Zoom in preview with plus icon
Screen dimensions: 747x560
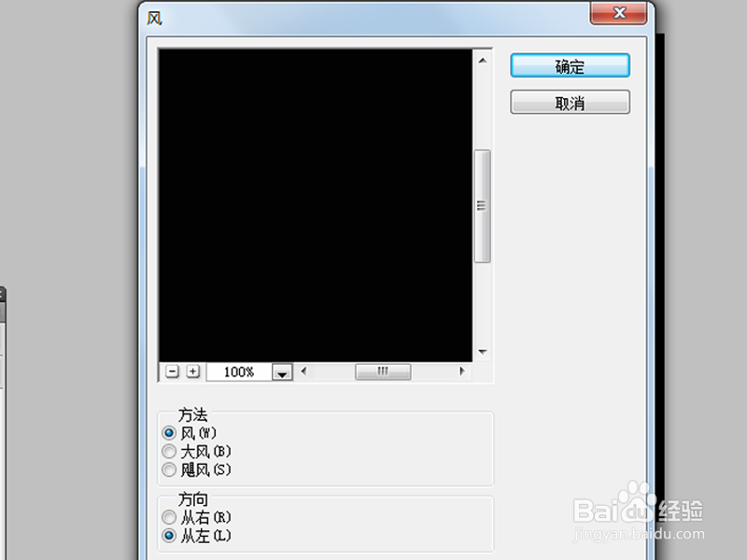pyautogui.click(x=192, y=371)
